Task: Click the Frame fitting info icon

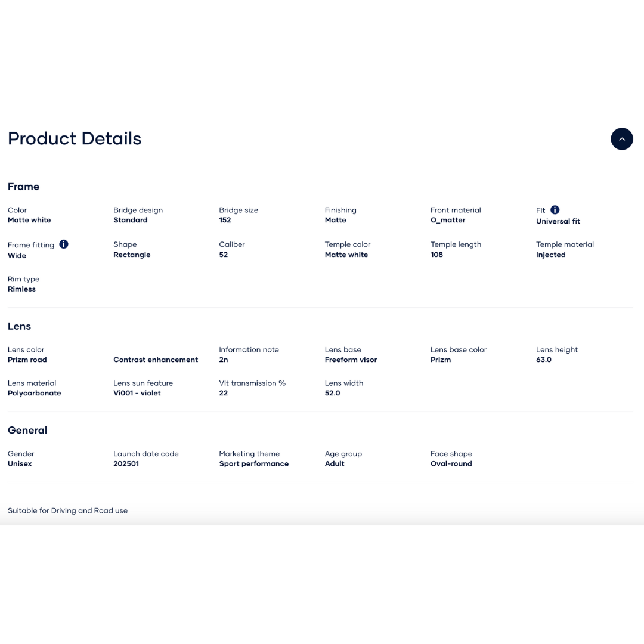Action: [x=64, y=244]
